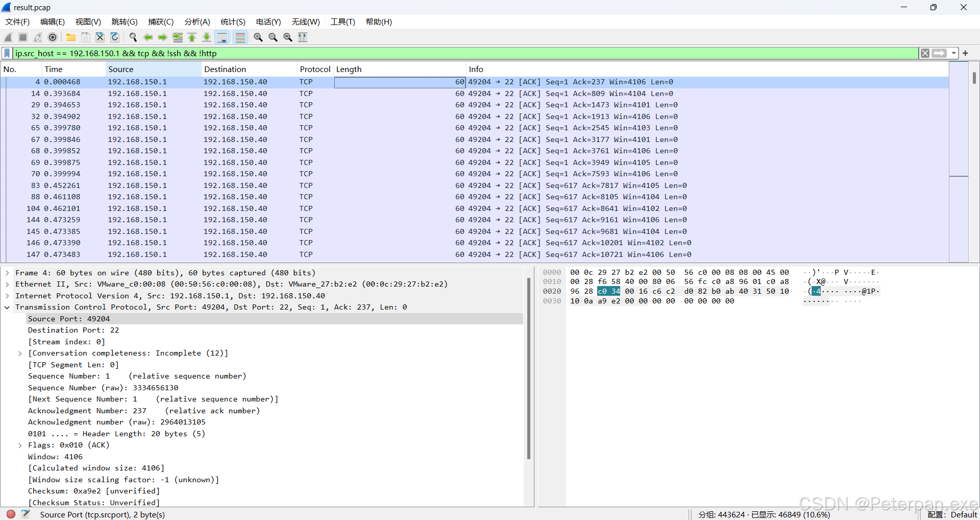Sort by the Time column
Screen dimensions: 980x520
pyautogui.click(x=73, y=69)
